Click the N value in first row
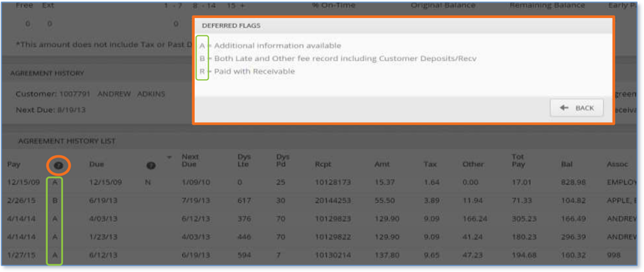The height and width of the screenshot is (272, 644). point(148,182)
